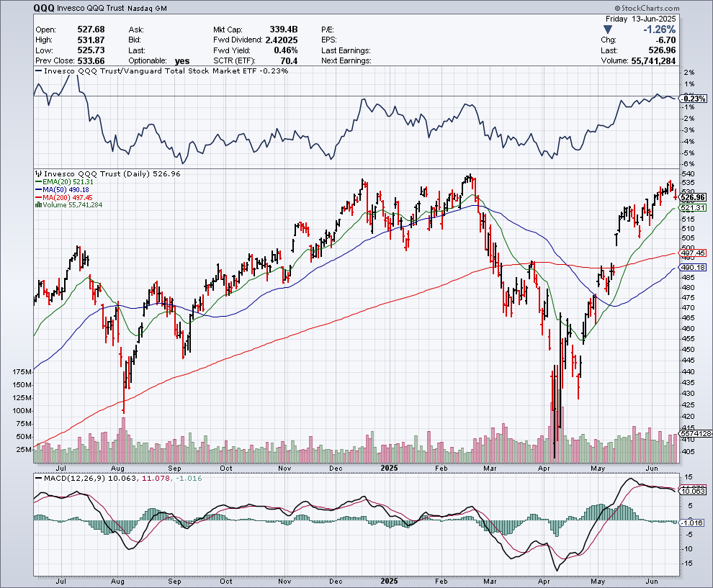The width and height of the screenshot is (713, 588).
Task: Click the MACD histogram value -1.016 in legend
Action: (x=188, y=479)
